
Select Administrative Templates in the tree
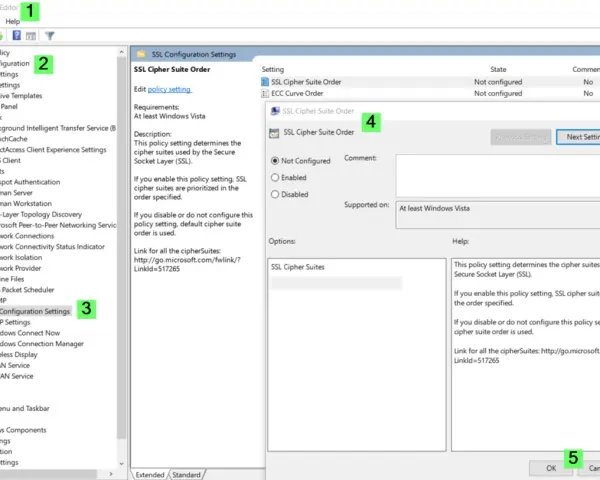pos(21,96)
